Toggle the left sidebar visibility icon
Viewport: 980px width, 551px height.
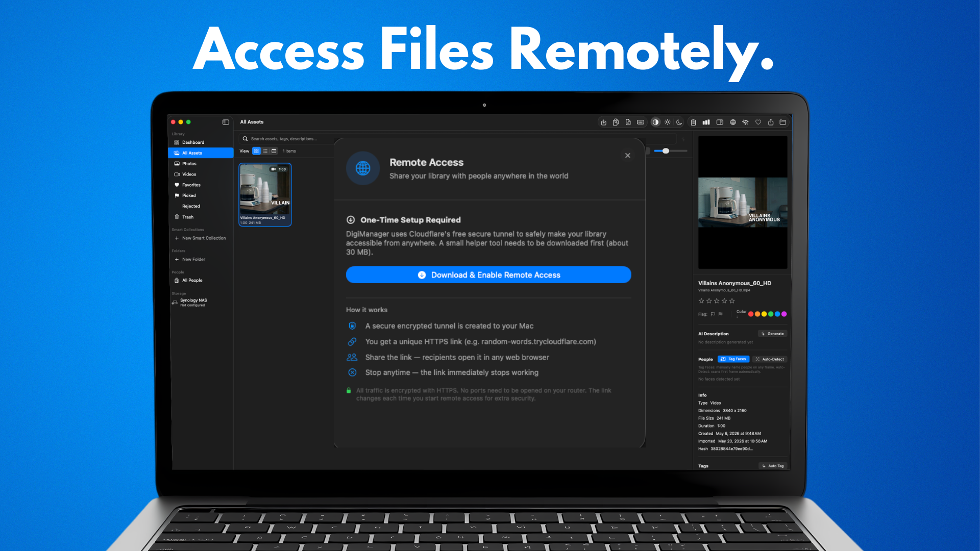(x=226, y=122)
